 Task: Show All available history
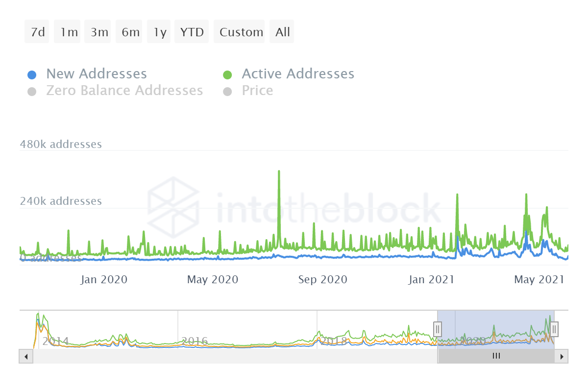(282, 32)
